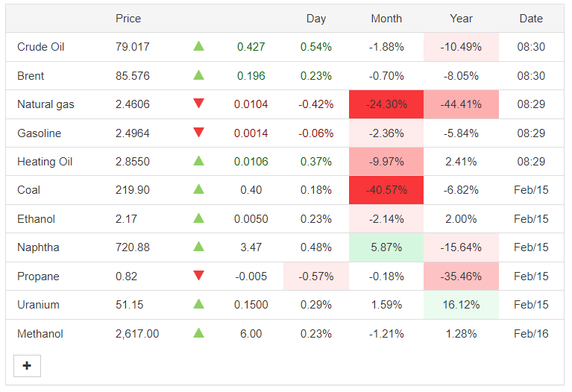Image resolution: width=572 pixels, height=392 pixels.
Task: Open the Brent commodity link
Action: [x=31, y=76]
